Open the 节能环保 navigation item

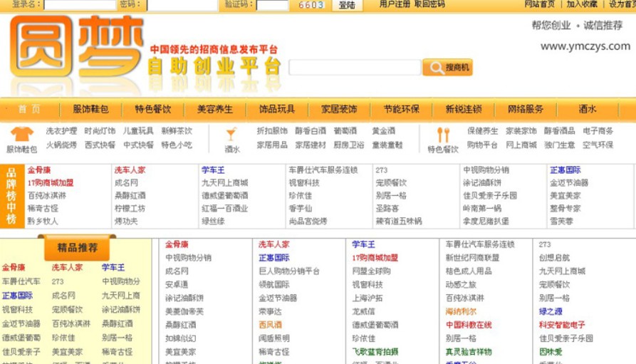402,109
